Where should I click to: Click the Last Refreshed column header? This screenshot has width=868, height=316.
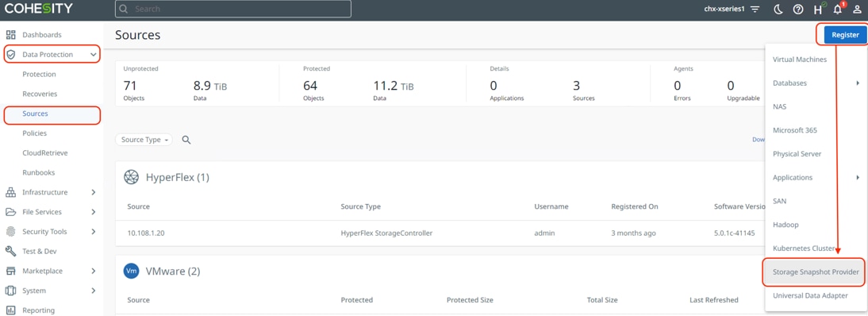pos(714,300)
